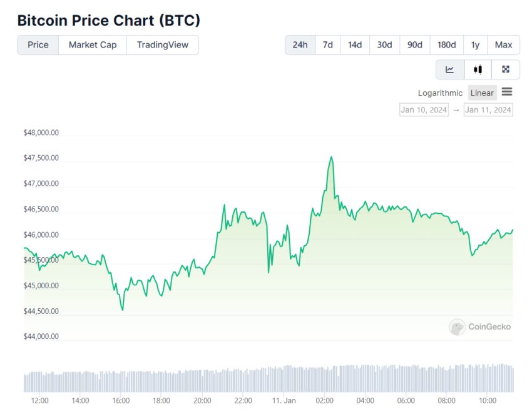This screenshot has width=532, height=414.
Task: Open the start date field Jan 10, 2024
Action: click(424, 109)
